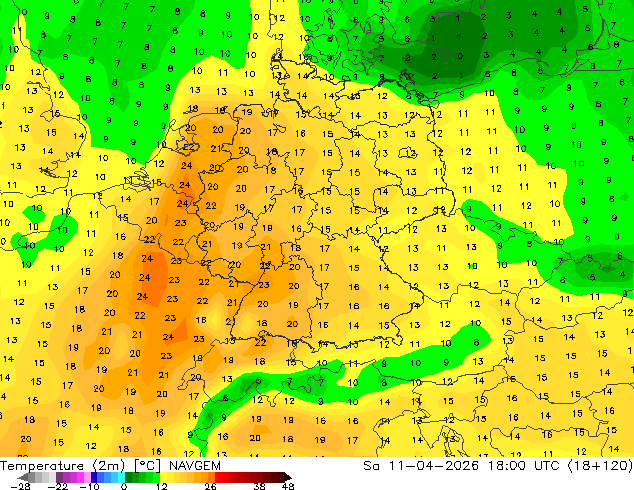This screenshot has width=634, height=490.
Task: Click the '38' label under the color bar
Action: coord(260,486)
